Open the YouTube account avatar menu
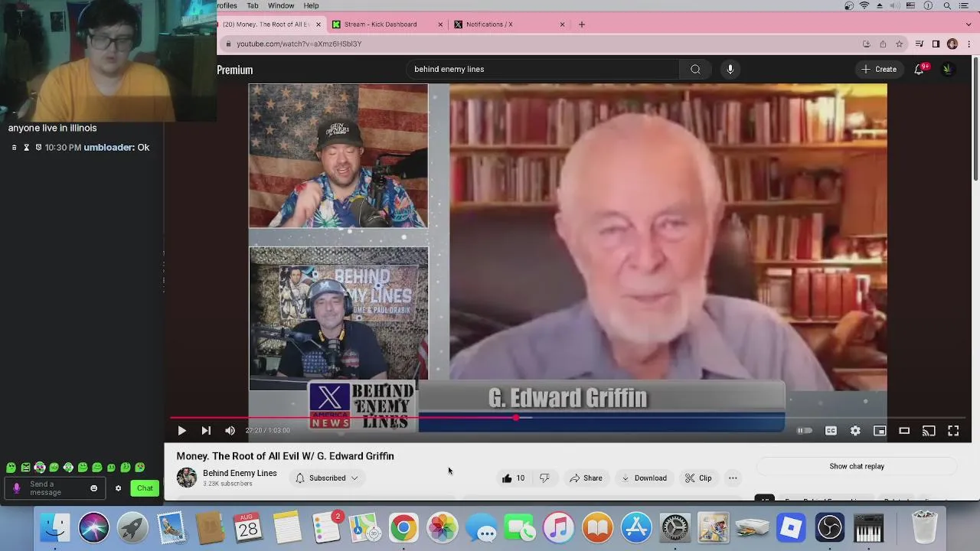Viewport: 980px width, 551px height. tap(947, 69)
